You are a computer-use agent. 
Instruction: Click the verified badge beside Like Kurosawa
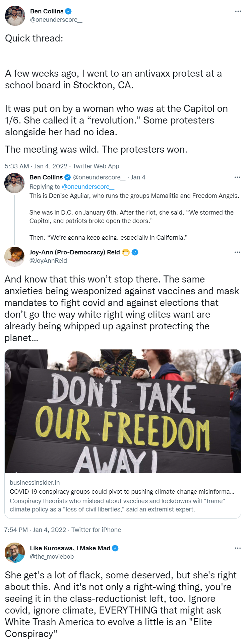point(115,548)
